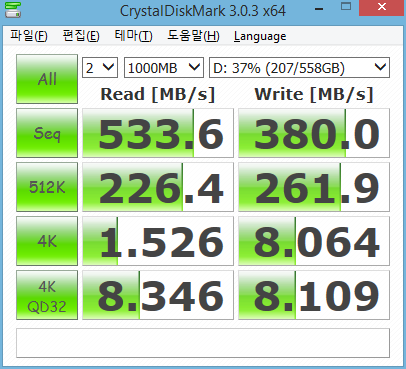Open the 편집(E) menu
Image resolution: width=406 pixels, height=369 pixels.
pyautogui.click(x=81, y=36)
